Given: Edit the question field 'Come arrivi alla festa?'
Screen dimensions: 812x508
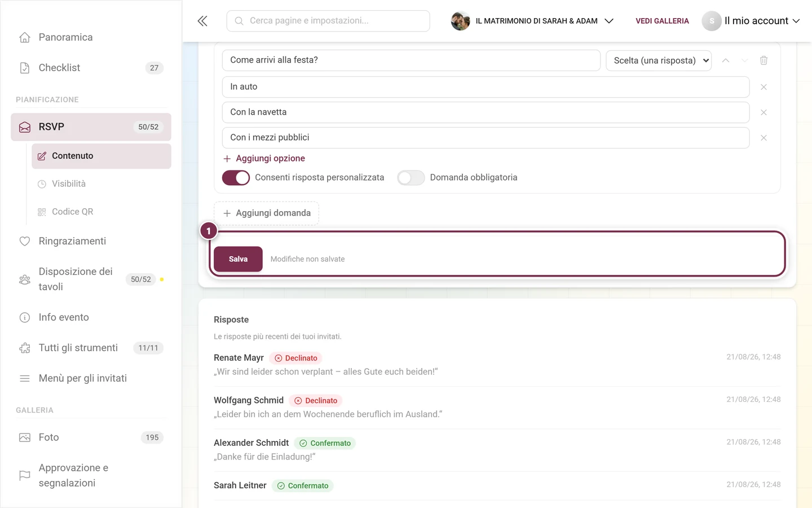Looking at the screenshot, I should coord(411,60).
